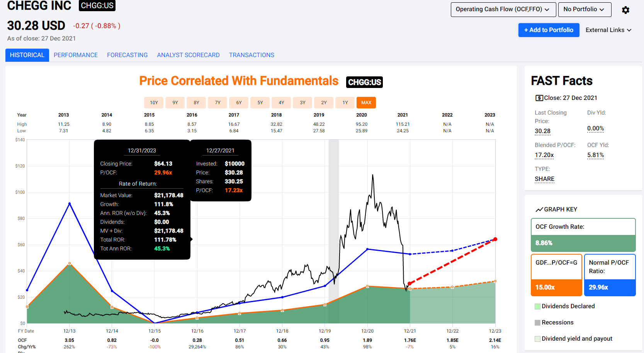Viewport: 644px width, 353px height.
Task: Open the FORECASTING tab
Action: tap(127, 55)
